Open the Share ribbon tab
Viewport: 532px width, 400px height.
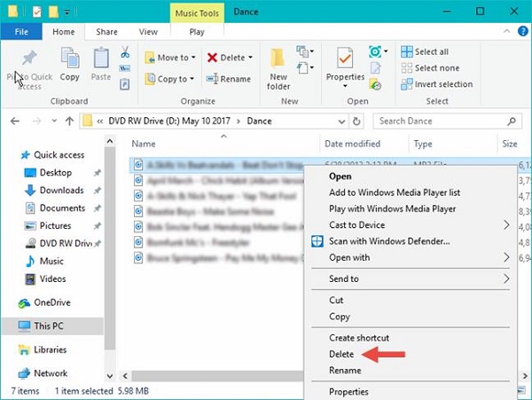[106, 31]
